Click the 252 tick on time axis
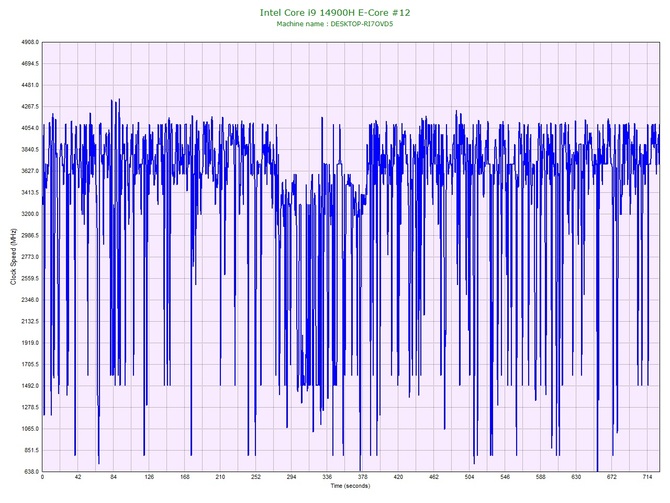Screen dimensions: 670x503 [256, 477]
